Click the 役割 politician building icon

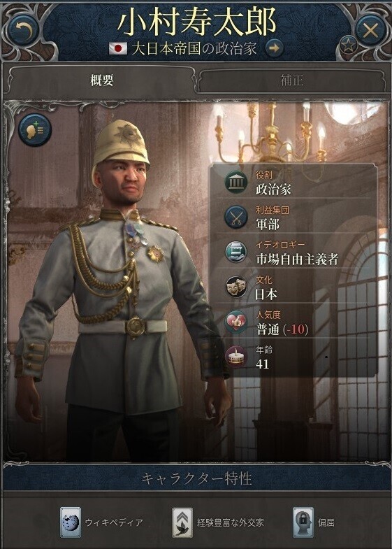[x=236, y=182]
